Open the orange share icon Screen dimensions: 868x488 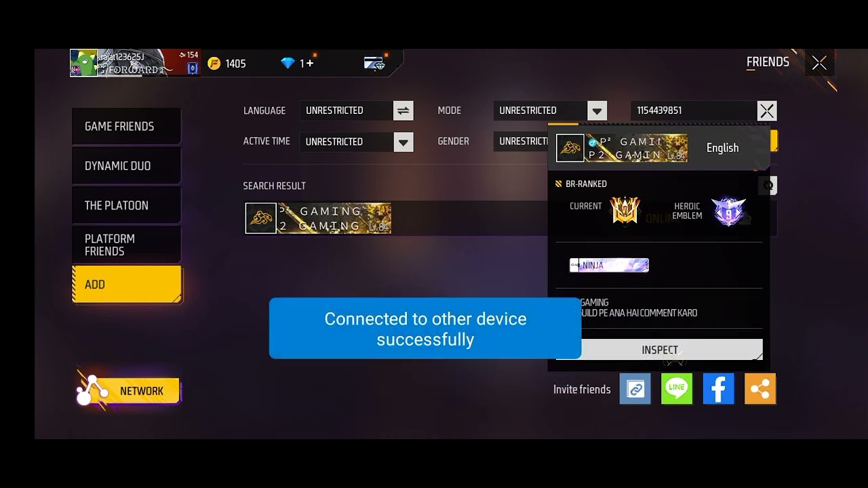click(x=760, y=389)
